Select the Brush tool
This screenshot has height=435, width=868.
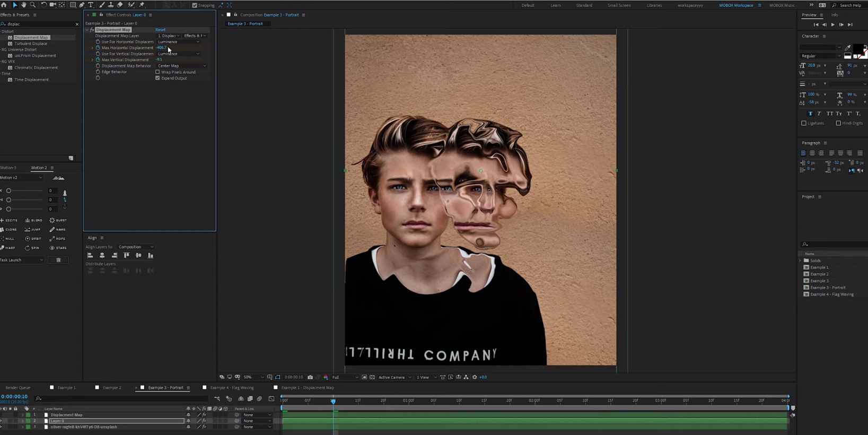[102, 5]
